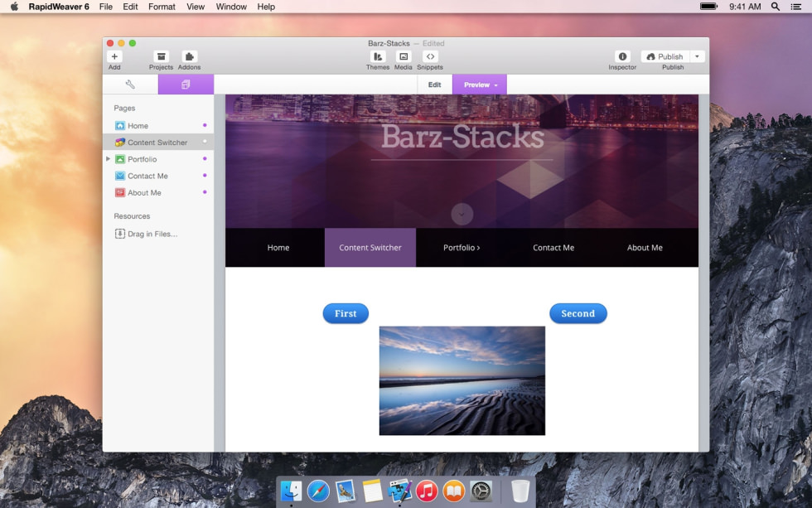This screenshot has height=508, width=812.
Task: Open Notification Center icon
Action: 796,7
